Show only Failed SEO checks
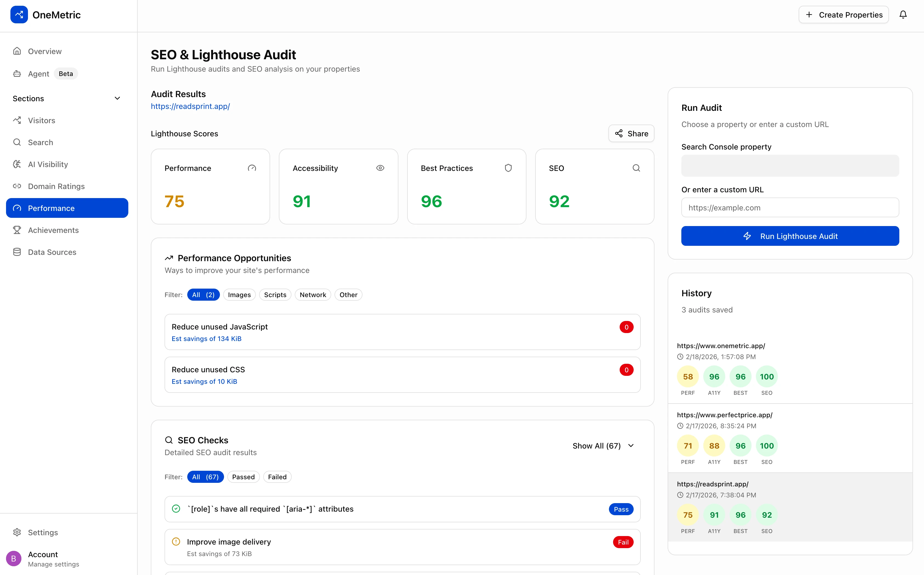 point(277,477)
